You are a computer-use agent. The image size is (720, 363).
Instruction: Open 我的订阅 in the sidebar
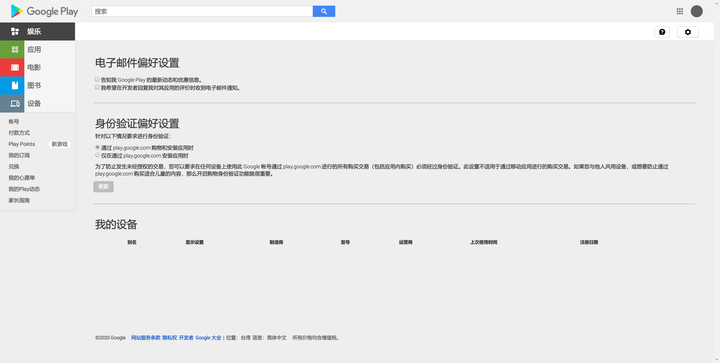(19, 156)
